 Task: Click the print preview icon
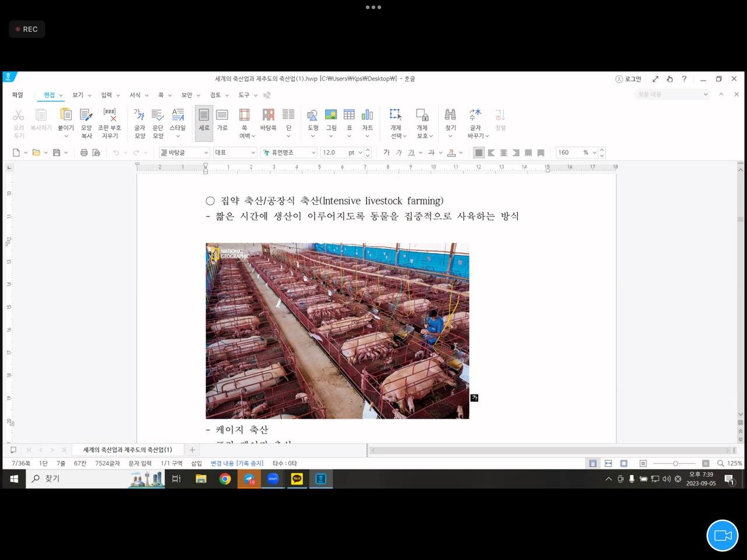[x=96, y=153]
